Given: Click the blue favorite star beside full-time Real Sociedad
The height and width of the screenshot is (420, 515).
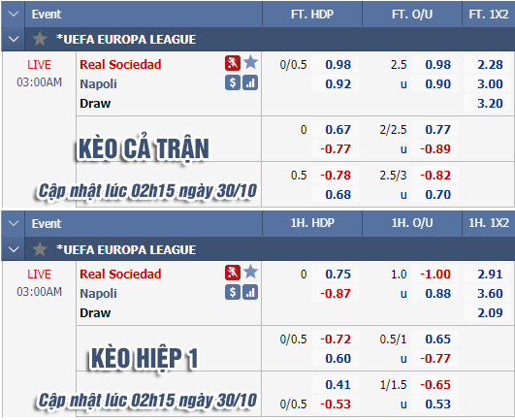Looking at the screenshot, I should click(x=250, y=62).
